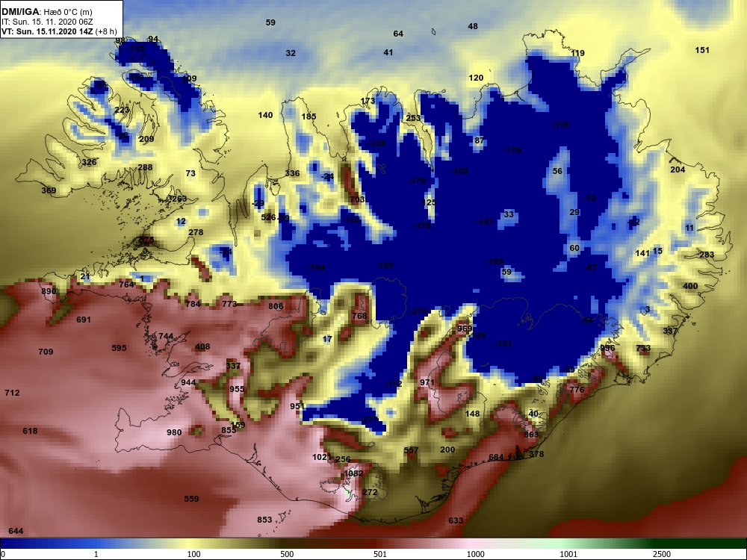Click the map value '764'
Image resolution: width=747 pixels, height=560 pixels.
pos(126,284)
